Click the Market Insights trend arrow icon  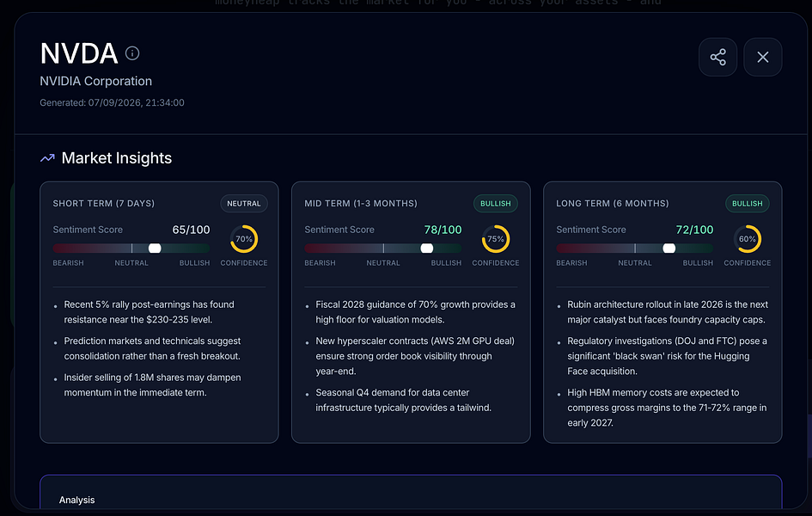(x=47, y=158)
